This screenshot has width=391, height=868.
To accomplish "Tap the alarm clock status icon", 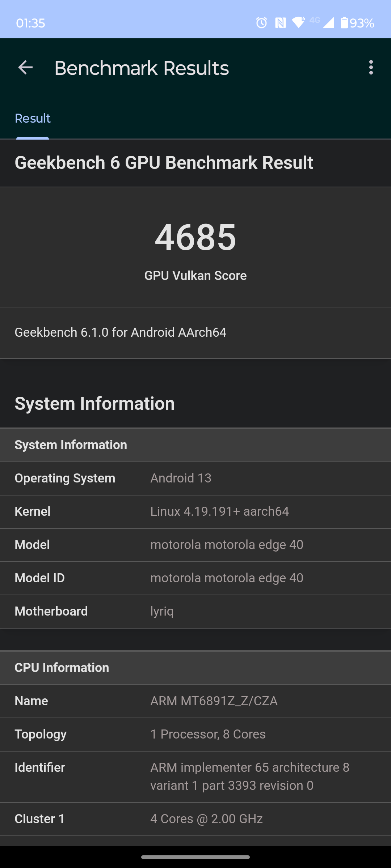I will click(x=261, y=23).
